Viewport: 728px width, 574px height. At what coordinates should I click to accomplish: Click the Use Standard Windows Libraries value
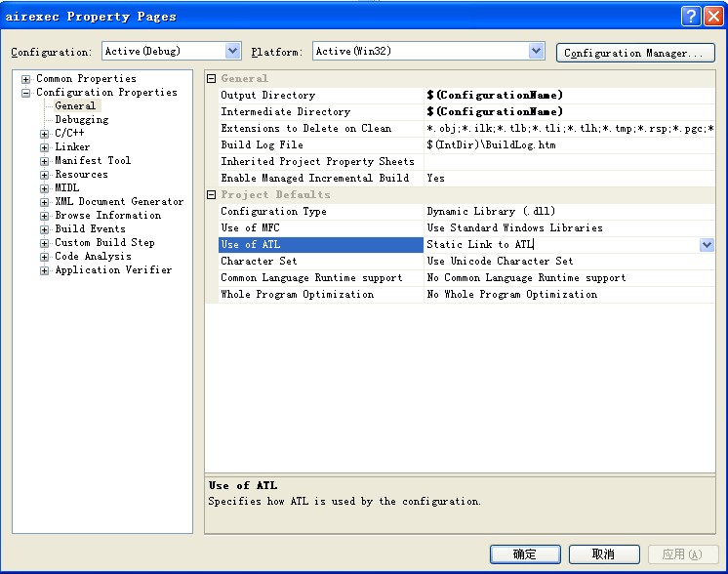point(514,228)
